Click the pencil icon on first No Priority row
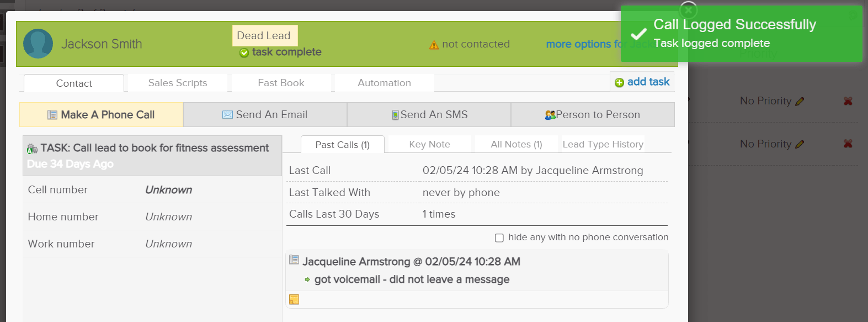Screen dimensions: 868x322 [x=800, y=101]
